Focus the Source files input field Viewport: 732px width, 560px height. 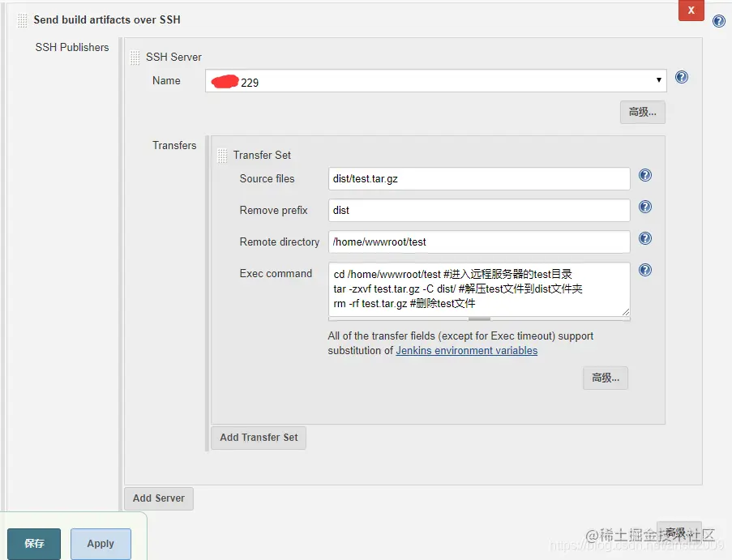(x=479, y=179)
